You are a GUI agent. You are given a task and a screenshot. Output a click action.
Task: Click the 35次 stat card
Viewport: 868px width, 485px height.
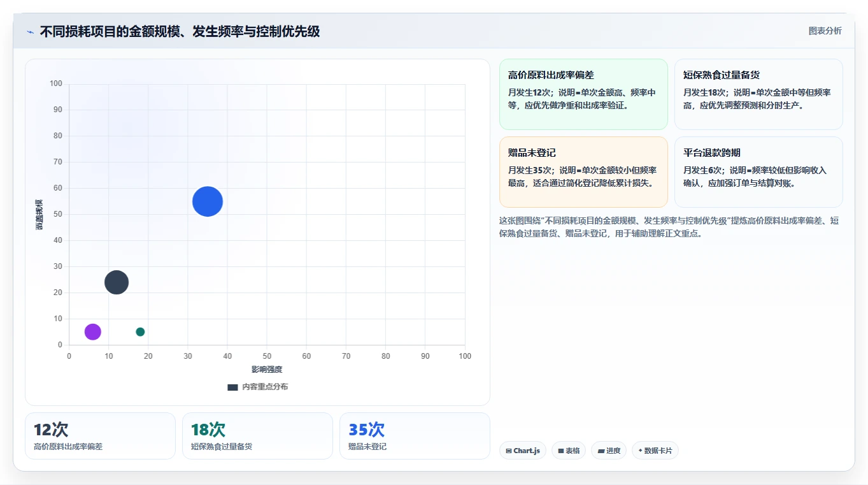pyautogui.click(x=415, y=436)
